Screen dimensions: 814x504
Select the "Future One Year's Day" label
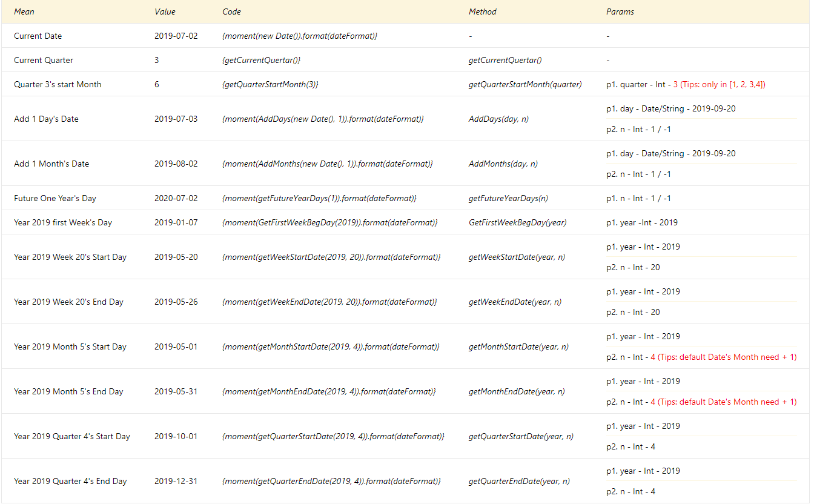coord(55,198)
